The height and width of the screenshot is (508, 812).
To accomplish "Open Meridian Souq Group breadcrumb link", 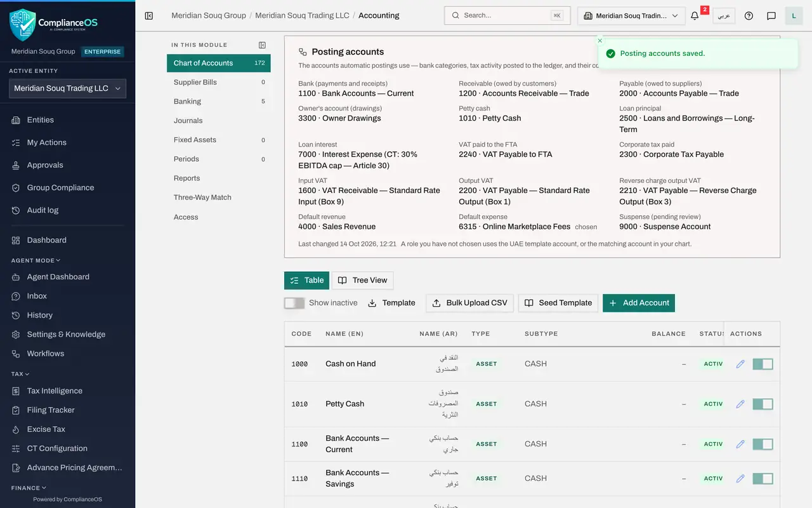I will pos(209,15).
